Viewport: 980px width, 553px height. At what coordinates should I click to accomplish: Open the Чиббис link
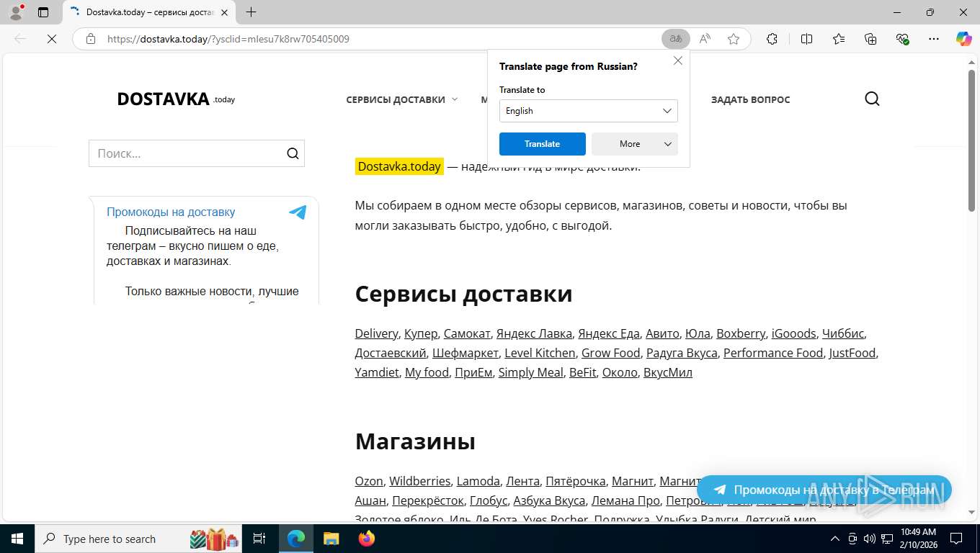[843, 333]
